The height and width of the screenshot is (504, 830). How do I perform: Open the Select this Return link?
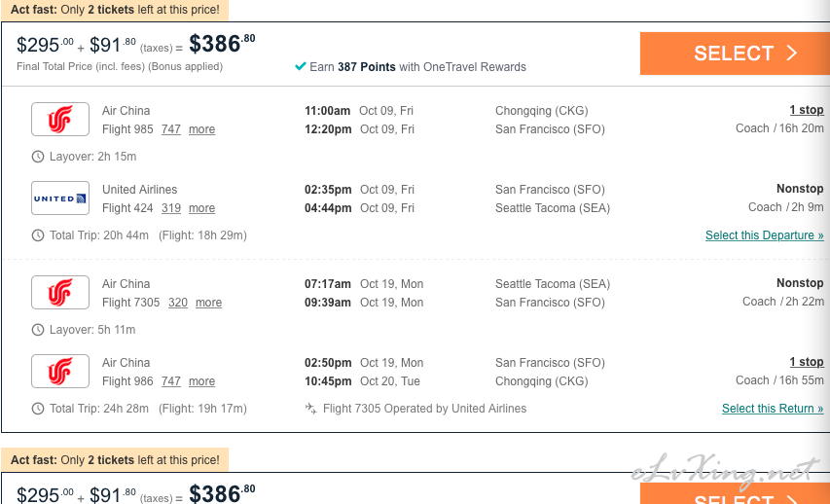click(x=773, y=409)
